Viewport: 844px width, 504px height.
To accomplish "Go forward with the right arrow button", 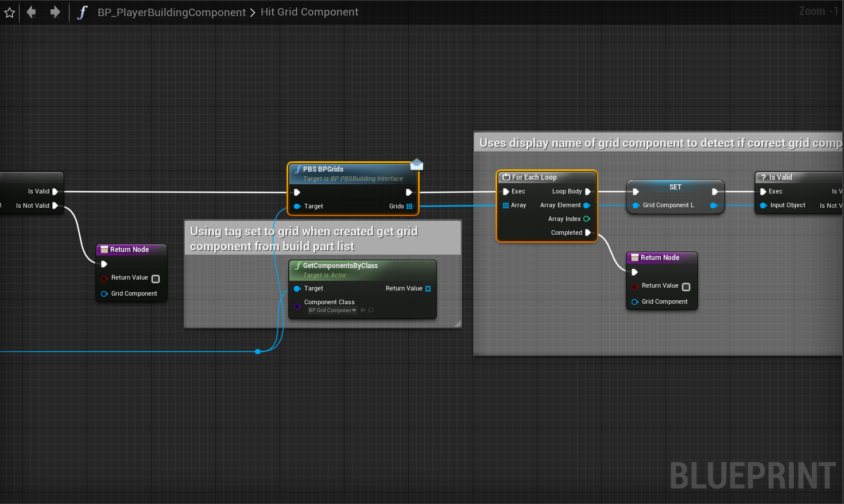I will coord(55,12).
